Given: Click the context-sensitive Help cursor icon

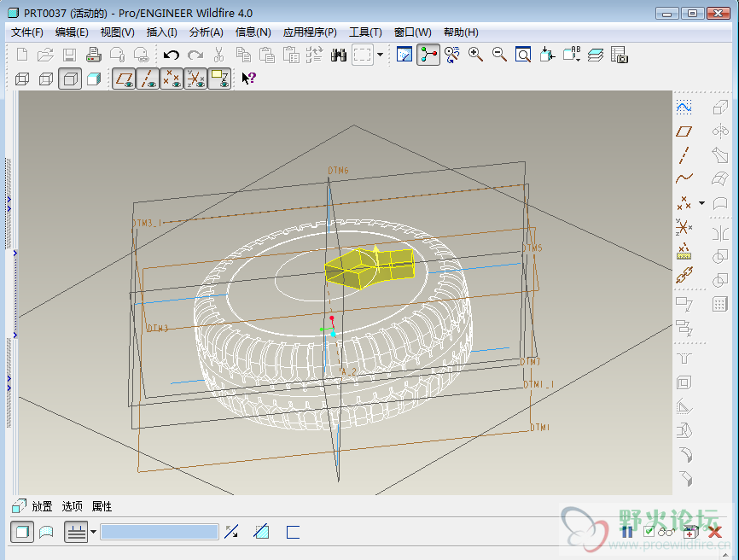Looking at the screenshot, I should (248, 78).
